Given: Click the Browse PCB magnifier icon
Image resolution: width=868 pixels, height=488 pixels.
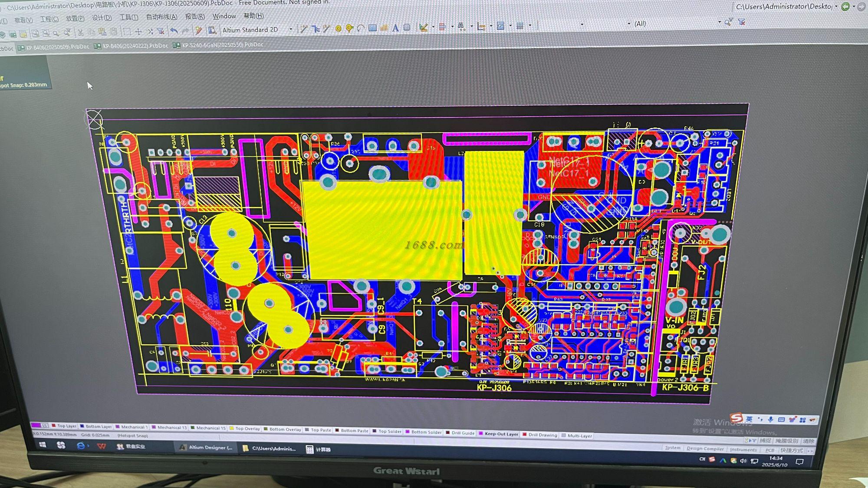Looking at the screenshot, I should (x=212, y=30).
